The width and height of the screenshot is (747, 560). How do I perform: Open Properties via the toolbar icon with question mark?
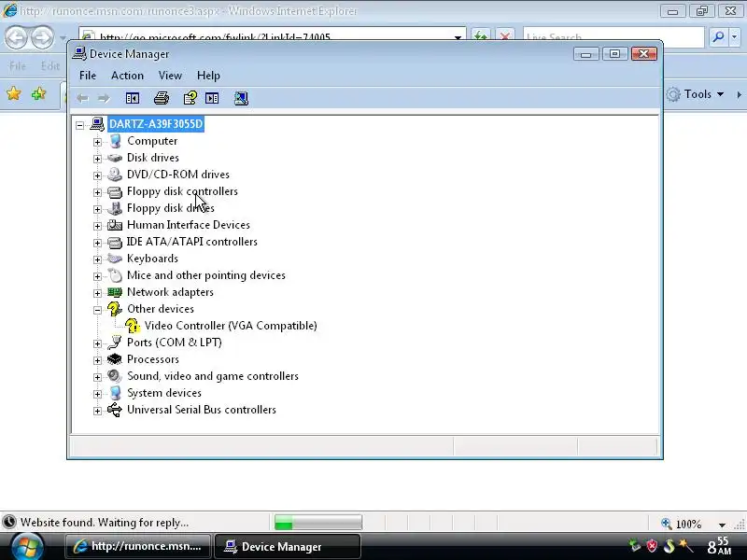click(x=190, y=99)
